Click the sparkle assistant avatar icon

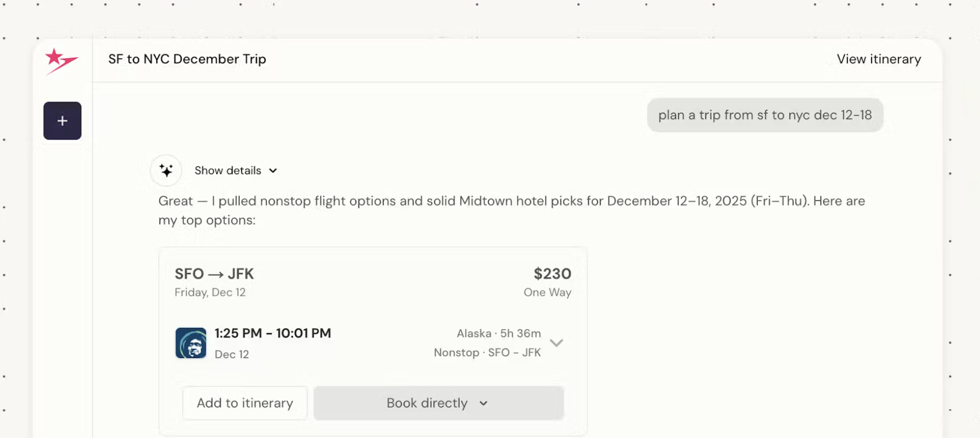point(166,170)
